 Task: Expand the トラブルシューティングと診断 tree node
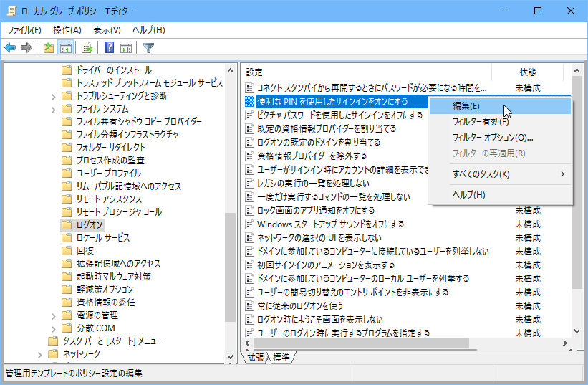pos(53,97)
